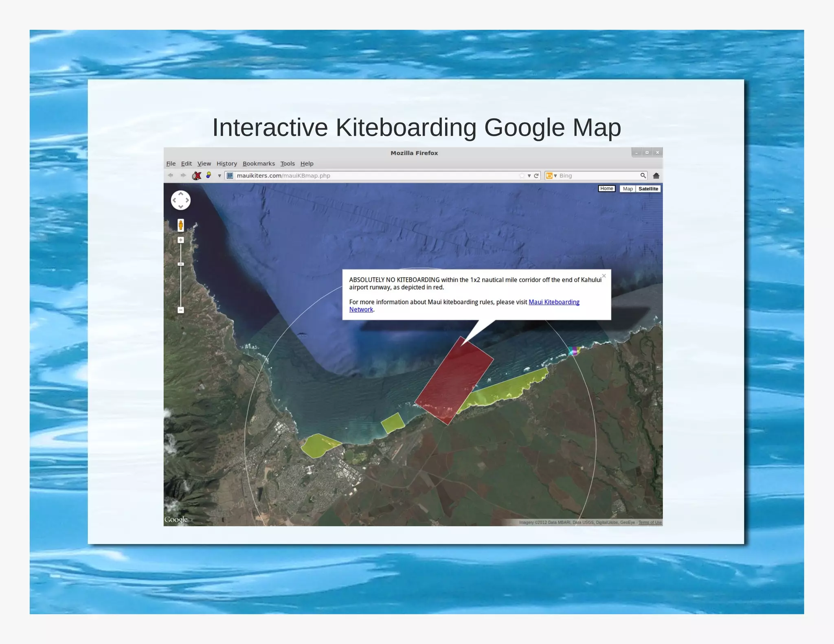834x644 pixels.
Task: Minimize the Firefox window
Action: [x=636, y=153]
